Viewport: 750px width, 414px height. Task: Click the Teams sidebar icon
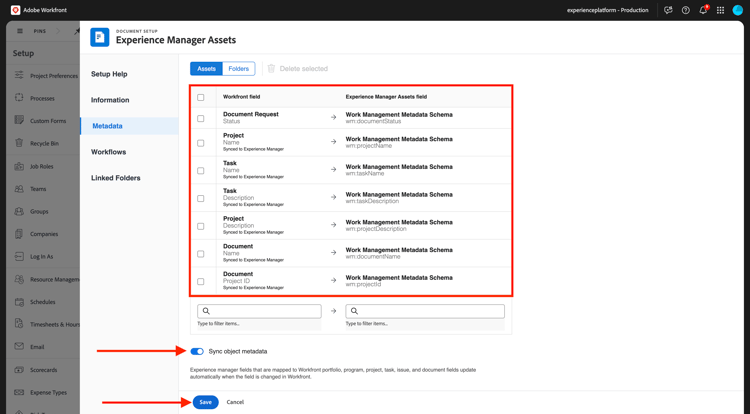(x=19, y=188)
